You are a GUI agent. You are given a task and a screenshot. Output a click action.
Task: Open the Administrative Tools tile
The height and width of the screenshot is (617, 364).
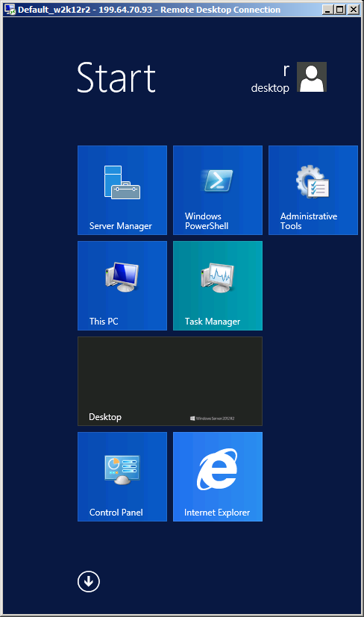click(313, 190)
